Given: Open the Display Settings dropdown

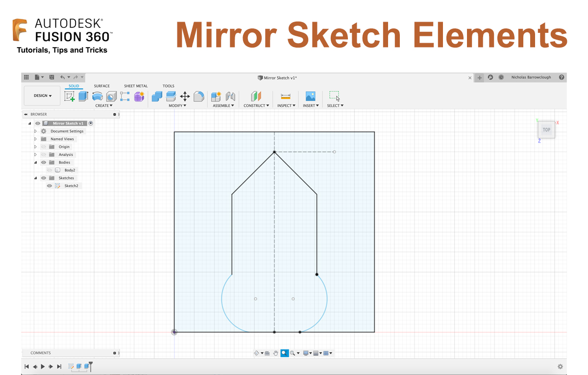Looking at the screenshot, I should pyautogui.click(x=306, y=353).
